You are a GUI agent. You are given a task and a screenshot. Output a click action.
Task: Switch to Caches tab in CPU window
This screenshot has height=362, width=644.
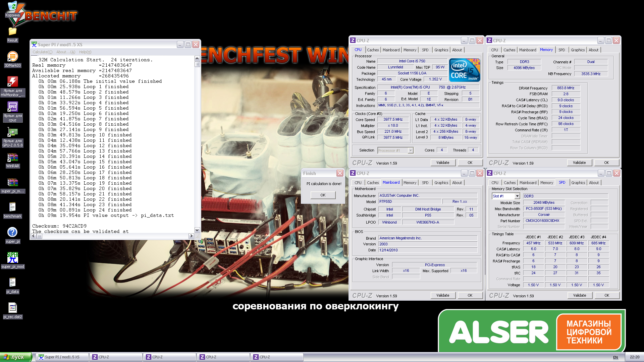(373, 50)
